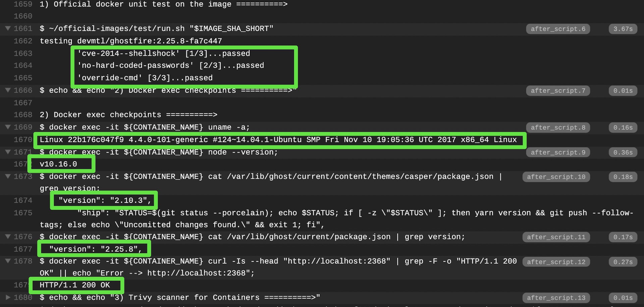Collapse the section at line 1666

8,90
